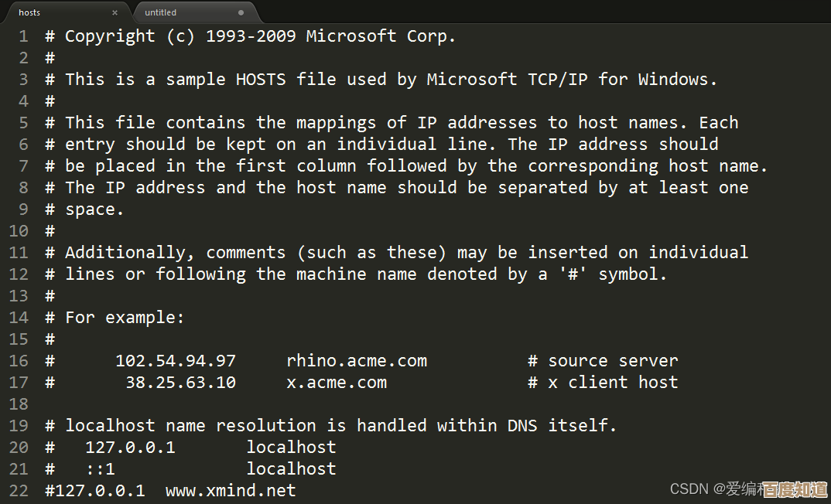Click the IP address 102.54.94.97
Image resolution: width=831 pixels, height=504 pixels.
[x=176, y=361]
